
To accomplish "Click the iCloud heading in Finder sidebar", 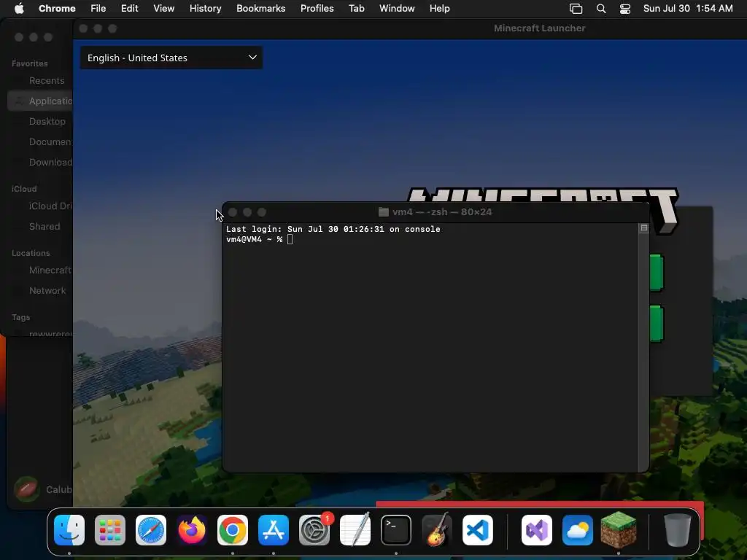I will [x=24, y=189].
